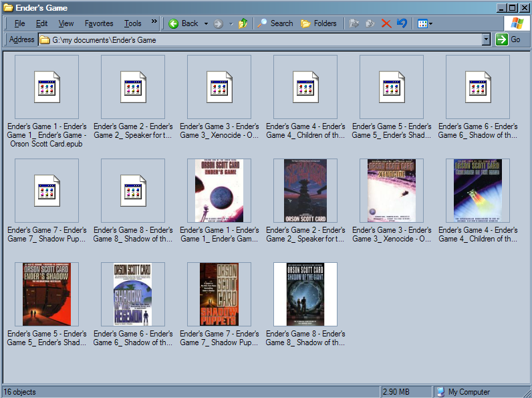
Task: Open the Tools menu
Action: pos(132,23)
